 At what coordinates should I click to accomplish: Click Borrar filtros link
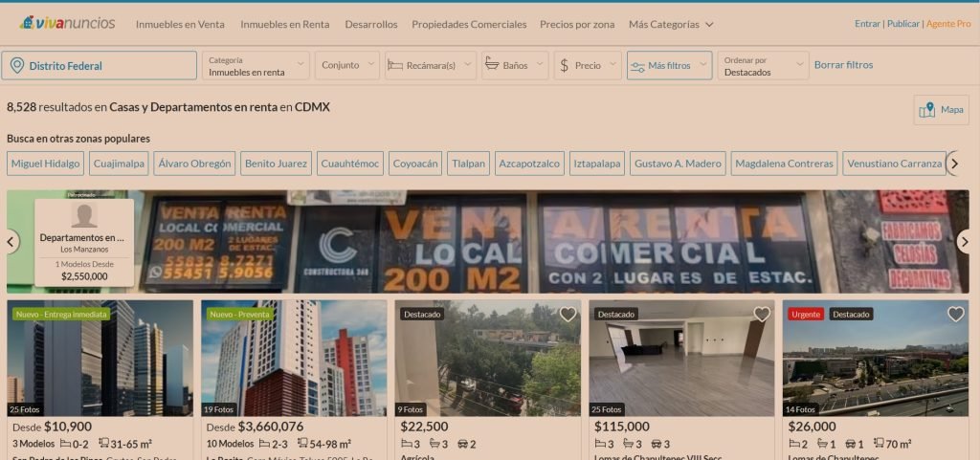tap(844, 65)
